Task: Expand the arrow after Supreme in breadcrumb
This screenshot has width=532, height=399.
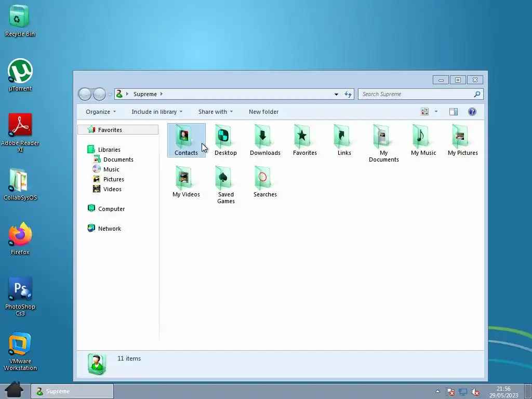Action: point(162,94)
